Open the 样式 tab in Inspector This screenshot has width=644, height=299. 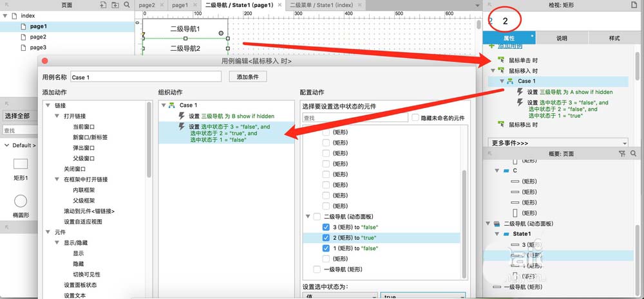614,38
